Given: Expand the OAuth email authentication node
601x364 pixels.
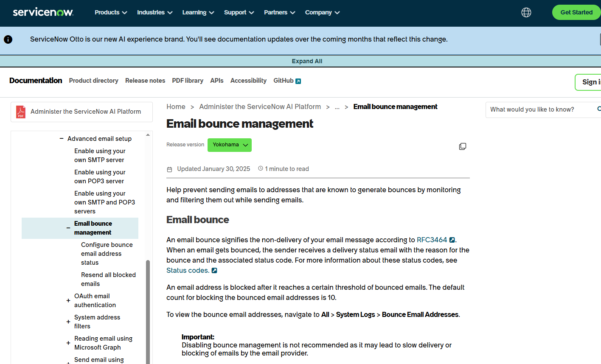Looking at the screenshot, I should point(68,301).
